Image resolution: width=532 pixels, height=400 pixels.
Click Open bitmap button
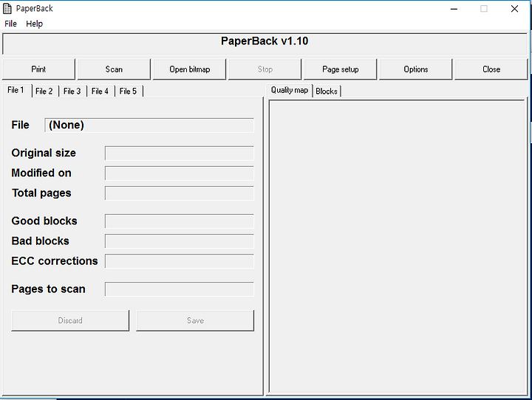[x=190, y=69]
